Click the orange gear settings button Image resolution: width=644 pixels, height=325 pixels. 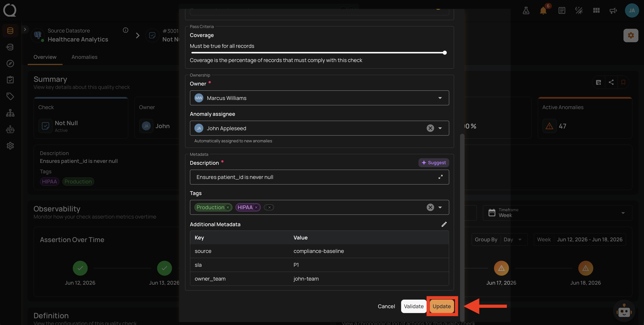pyautogui.click(x=631, y=35)
